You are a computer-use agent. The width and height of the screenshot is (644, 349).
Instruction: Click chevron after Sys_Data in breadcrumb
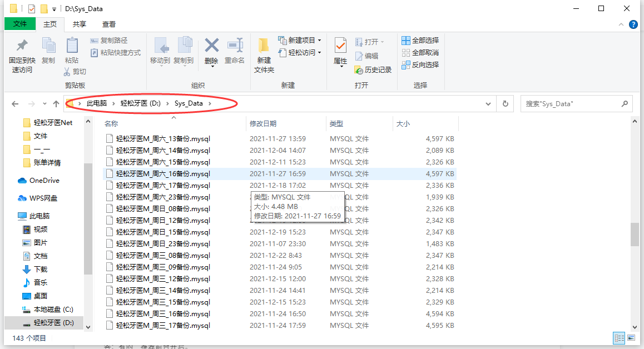tap(210, 103)
